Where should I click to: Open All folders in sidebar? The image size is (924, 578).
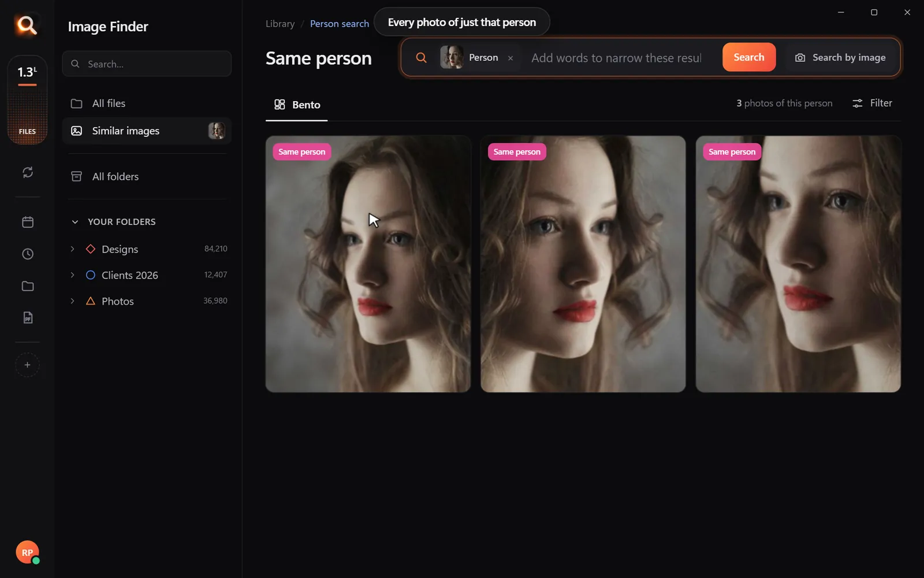pos(147,176)
